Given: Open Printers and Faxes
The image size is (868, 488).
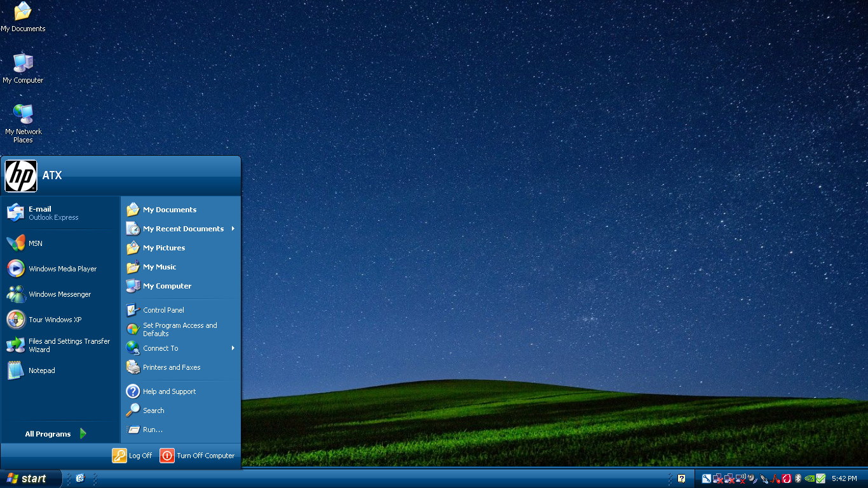Looking at the screenshot, I should [x=181, y=367].
